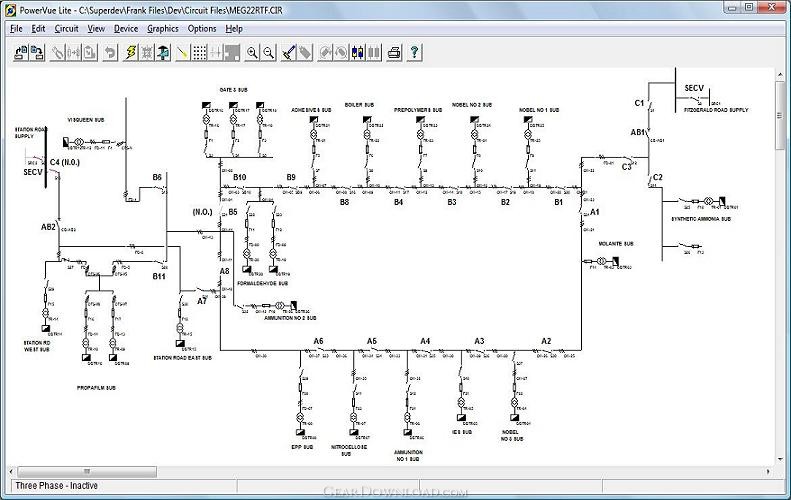
Task: Click the 'BOILER SUB' label
Action: [359, 105]
